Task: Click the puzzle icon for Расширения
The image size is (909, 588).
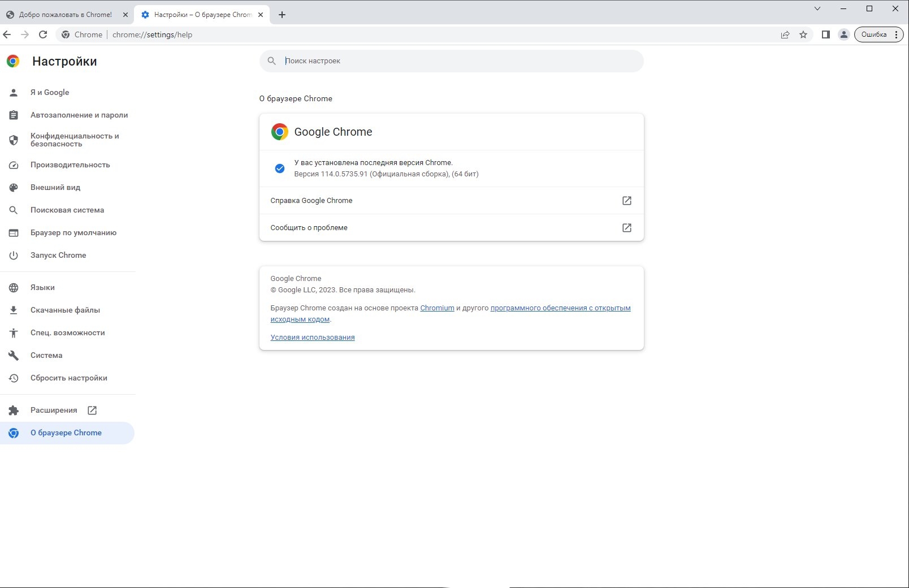Action: 14,410
